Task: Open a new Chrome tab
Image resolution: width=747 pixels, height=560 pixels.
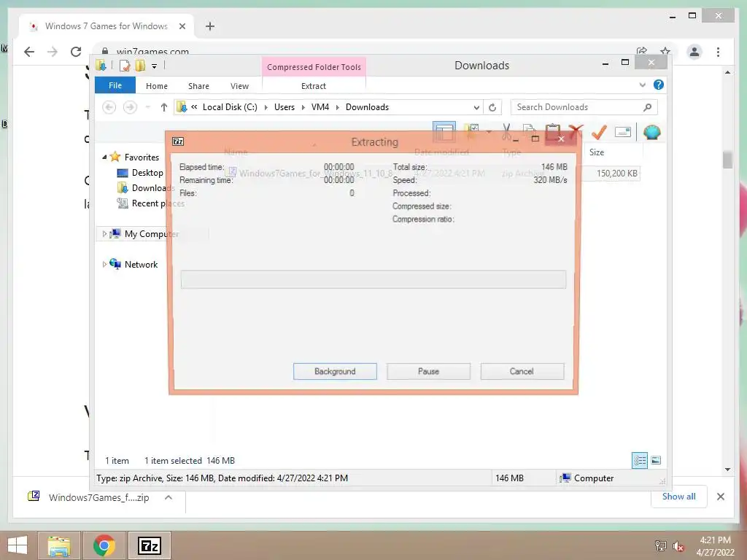Action: coord(210,26)
